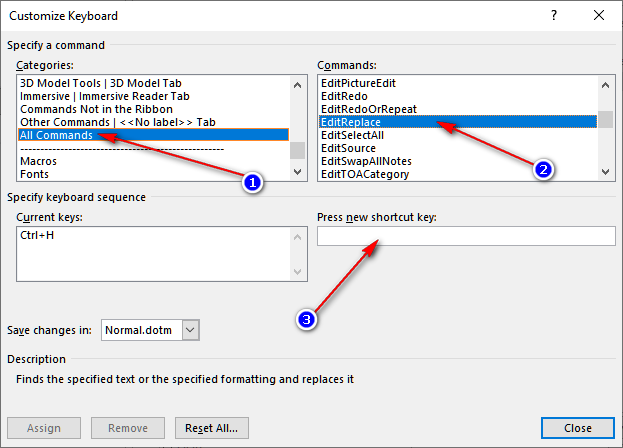Viewport: 623px width, 448px height.
Task: Click Categories list scroll down arrow
Action: point(297,172)
